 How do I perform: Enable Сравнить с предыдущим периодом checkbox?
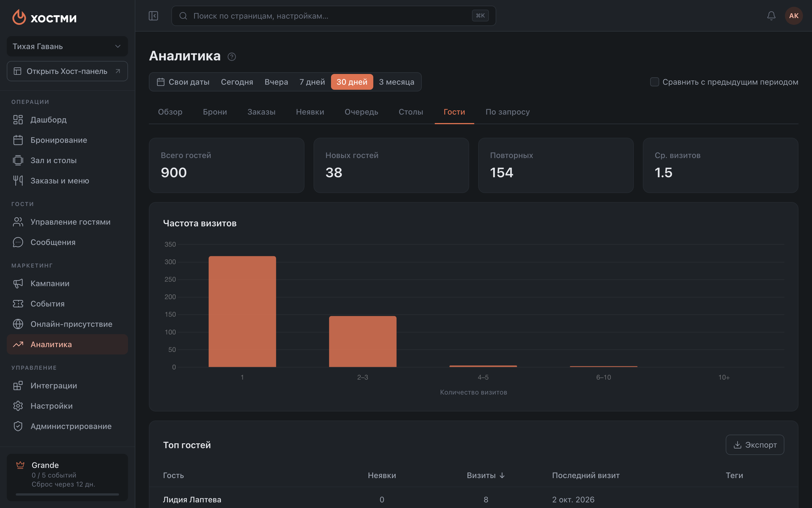654,82
